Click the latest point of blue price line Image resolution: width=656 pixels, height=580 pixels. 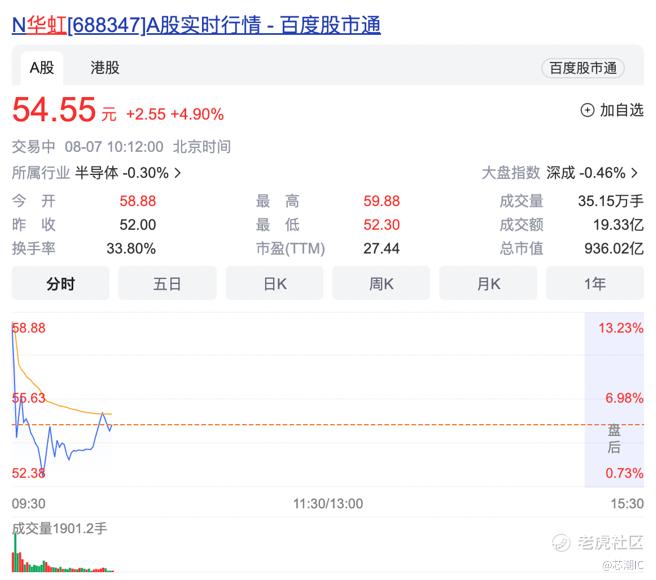click(x=111, y=427)
